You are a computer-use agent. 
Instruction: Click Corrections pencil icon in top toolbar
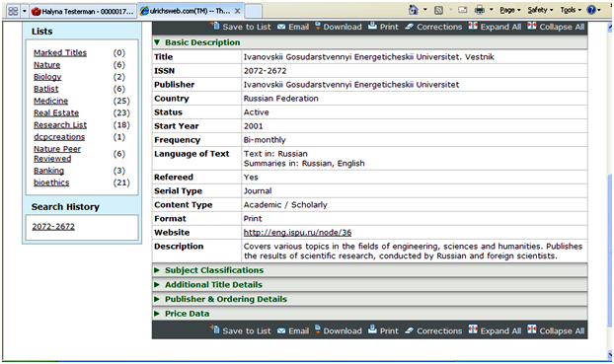coord(410,27)
